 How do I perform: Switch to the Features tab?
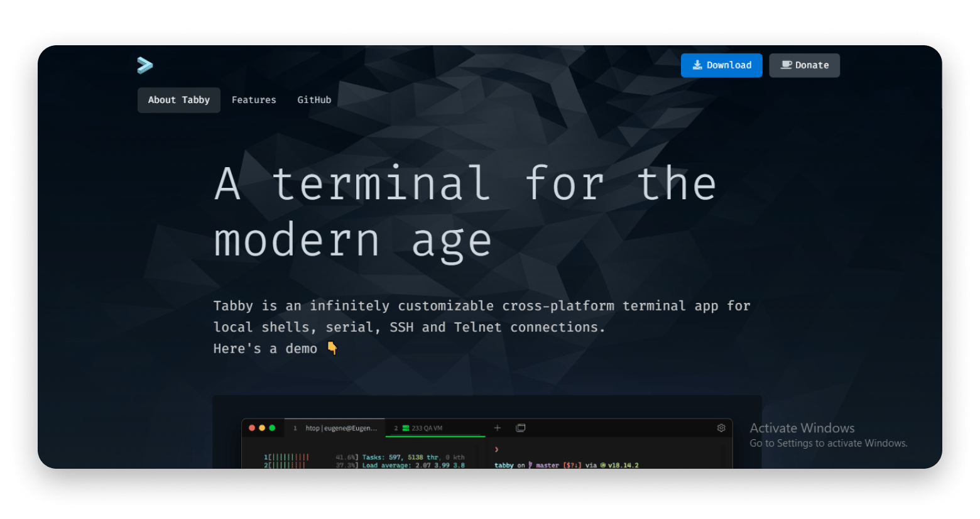point(254,100)
